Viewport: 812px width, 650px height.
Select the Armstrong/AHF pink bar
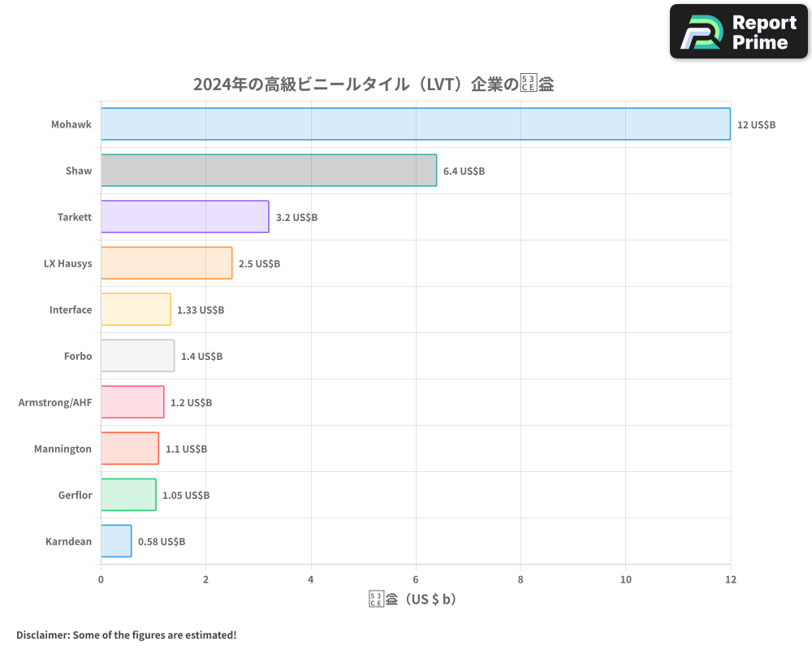131,402
